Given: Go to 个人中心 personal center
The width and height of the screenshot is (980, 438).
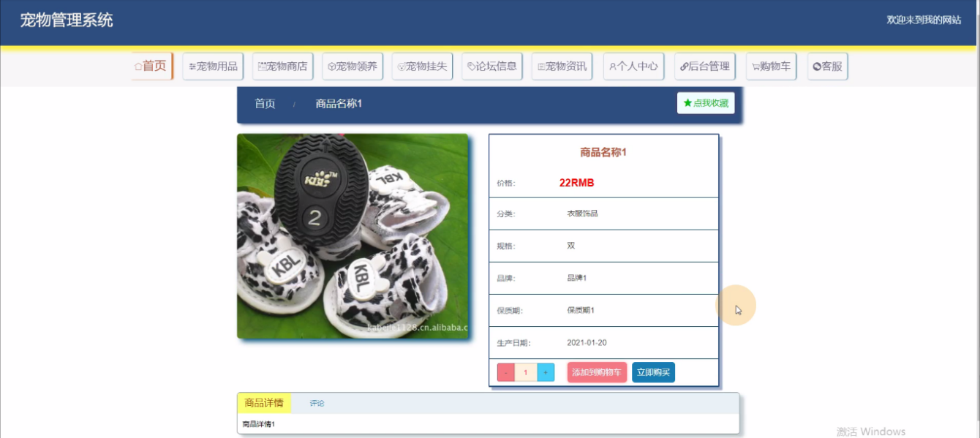Looking at the screenshot, I should 633,66.
